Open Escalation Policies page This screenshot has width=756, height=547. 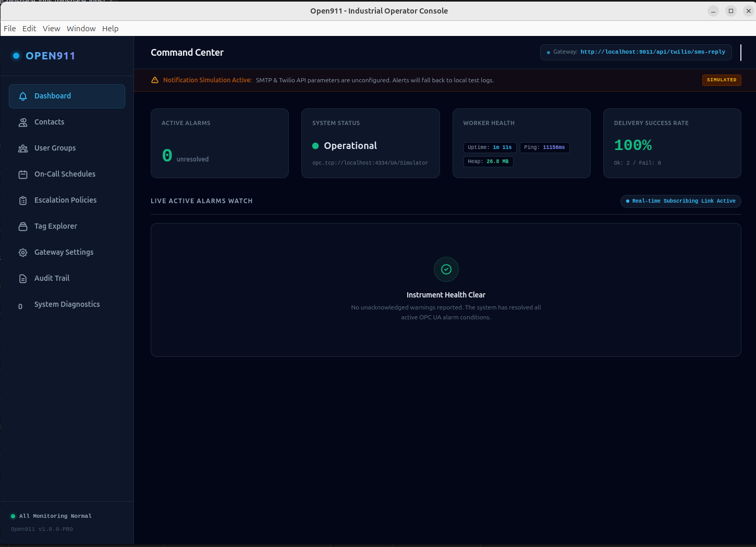67,201
